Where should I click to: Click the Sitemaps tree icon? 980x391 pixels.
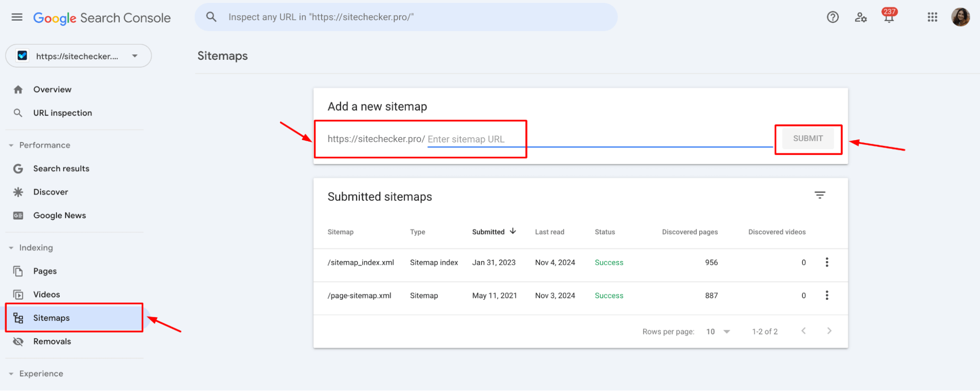point(18,318)
